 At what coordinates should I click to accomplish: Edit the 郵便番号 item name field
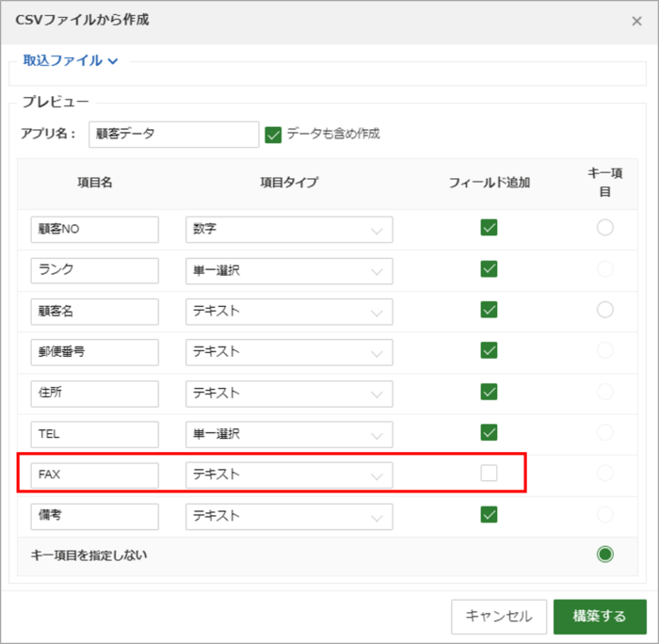point(94,352)
